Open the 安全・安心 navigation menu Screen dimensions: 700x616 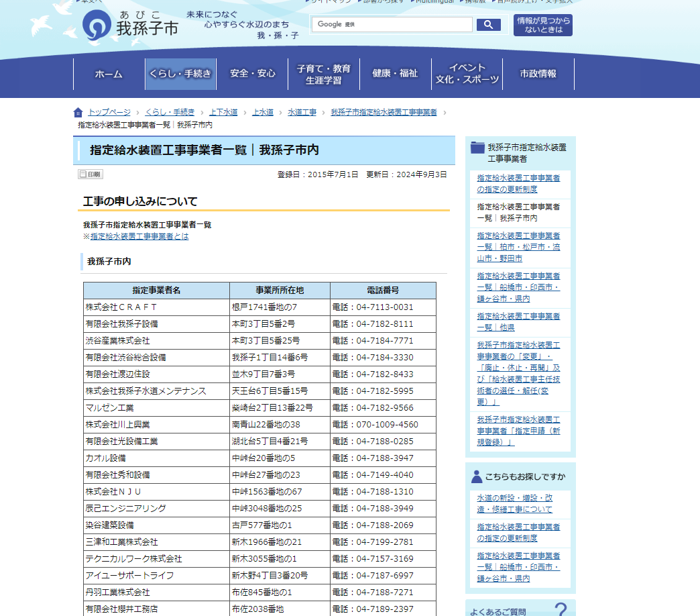point(253,74)
